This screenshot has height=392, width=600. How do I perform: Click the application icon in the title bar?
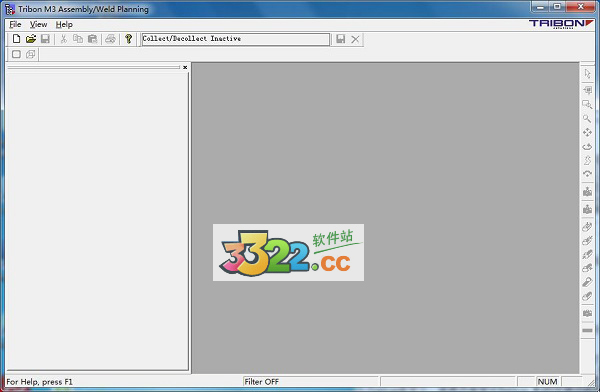point(10,9)
